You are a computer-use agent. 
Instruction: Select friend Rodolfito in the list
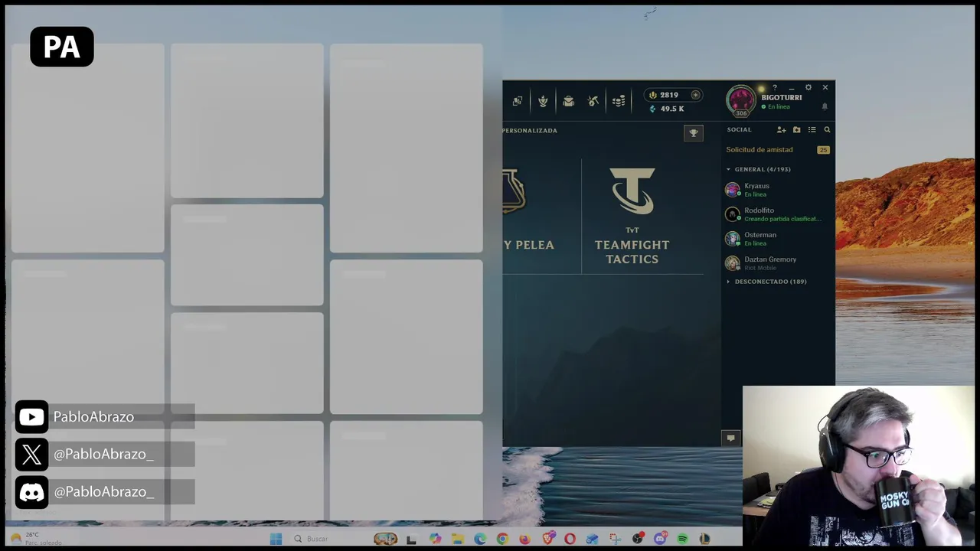[x=778, y=214]
